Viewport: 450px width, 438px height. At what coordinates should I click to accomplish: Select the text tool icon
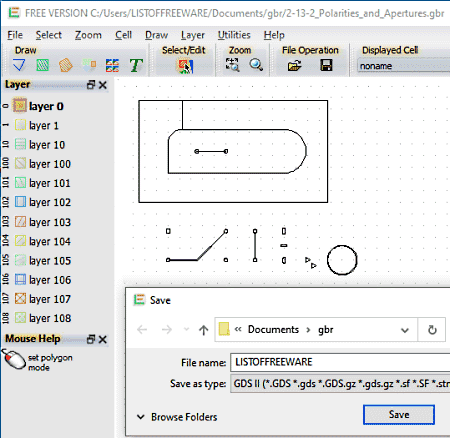click(x=136, y=65)
